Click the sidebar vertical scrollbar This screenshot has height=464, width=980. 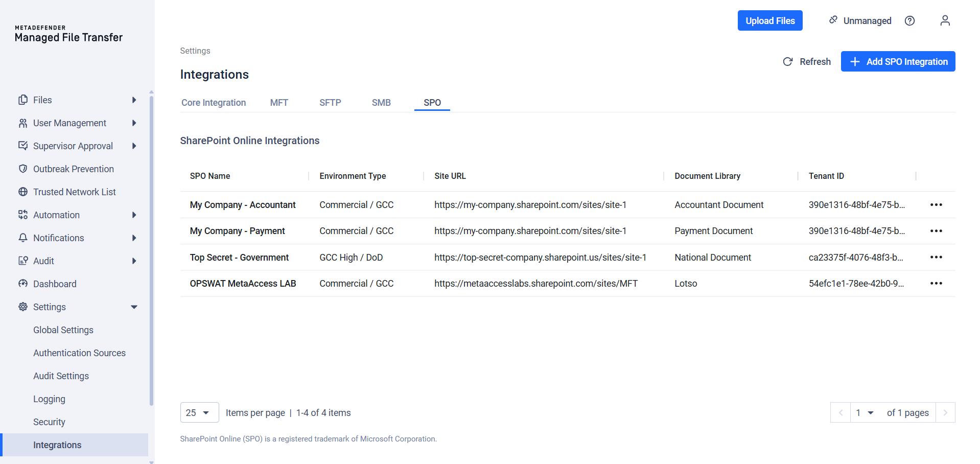(x=151, y=250)
